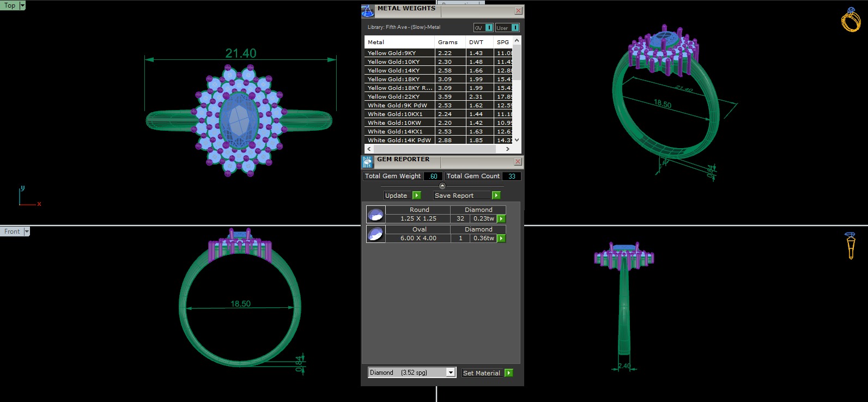The width and height of the screenshot is (868, 402).
Task: Click the Total Gem Weight value .60
Action: [x=433, y=176]
